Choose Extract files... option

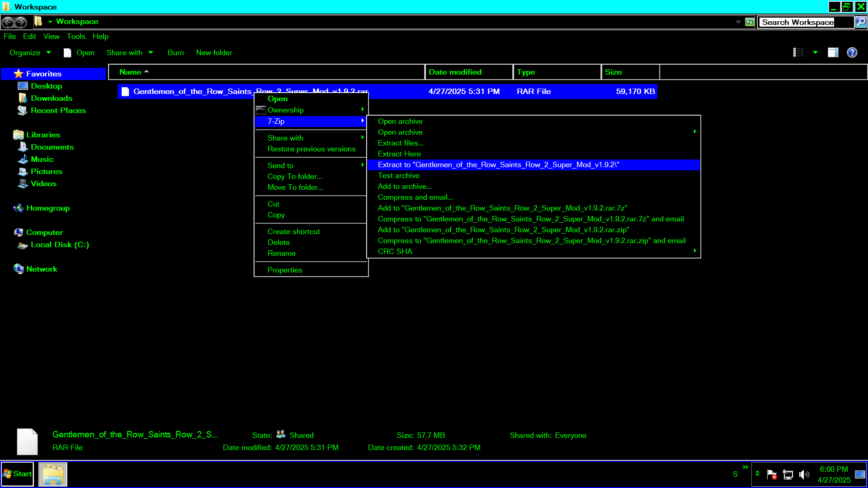[533, 143]
